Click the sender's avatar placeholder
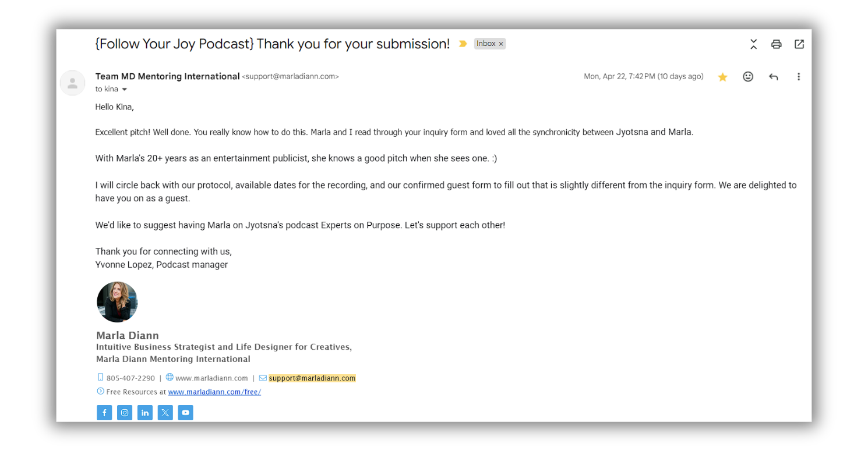The width and height of the screenshot is (868, 451). click(x=73, y=83)
